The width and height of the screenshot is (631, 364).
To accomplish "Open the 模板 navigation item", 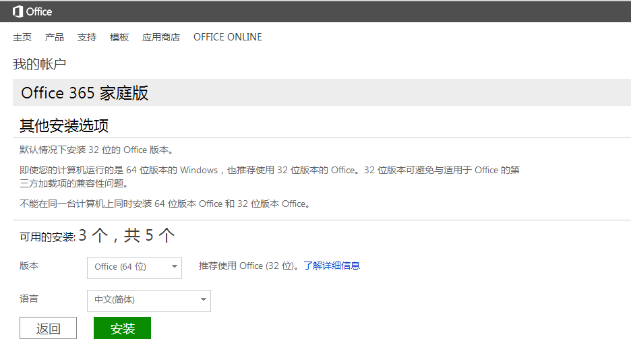I will pos(119,37).
